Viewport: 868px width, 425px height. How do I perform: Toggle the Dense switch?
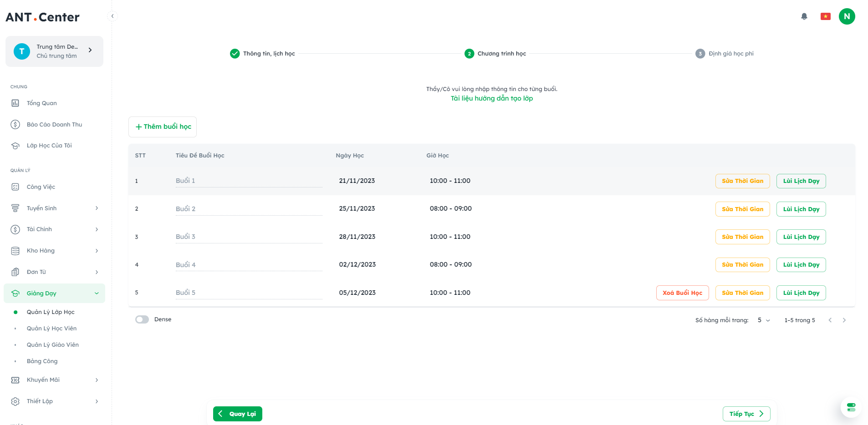click(142, 319)
